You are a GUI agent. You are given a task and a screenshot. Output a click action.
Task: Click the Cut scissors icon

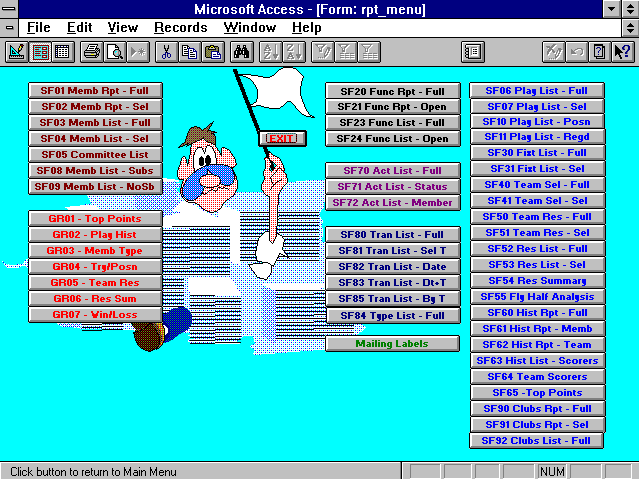pos(167,51)
